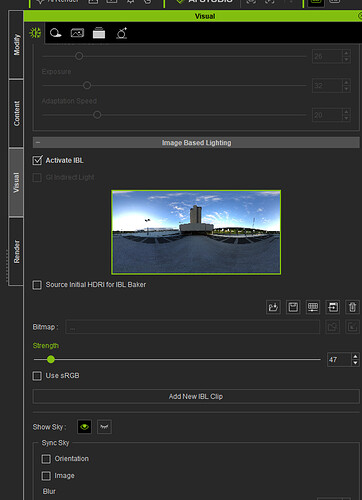Image resolution: width=362 pixels, height=500 pixels.
Task: Click the Exposure slider handle
Action: [87, 86]
